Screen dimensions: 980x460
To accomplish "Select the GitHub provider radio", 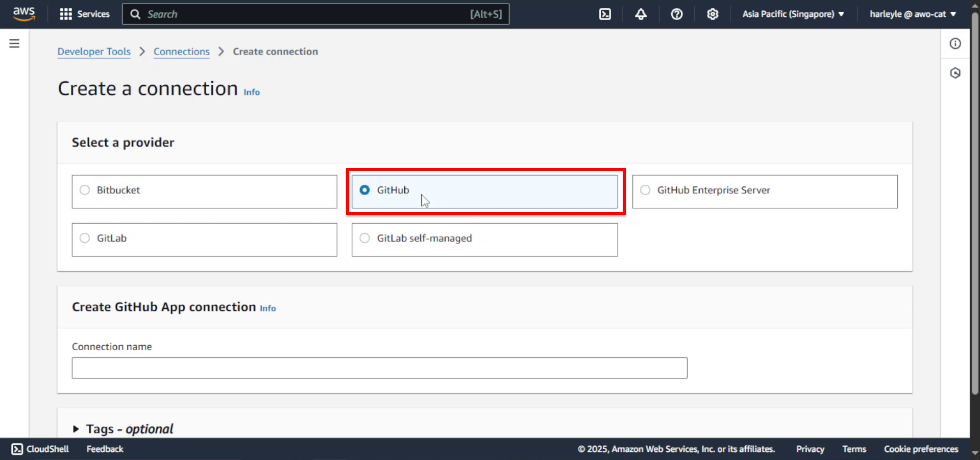I will point(365,190).
